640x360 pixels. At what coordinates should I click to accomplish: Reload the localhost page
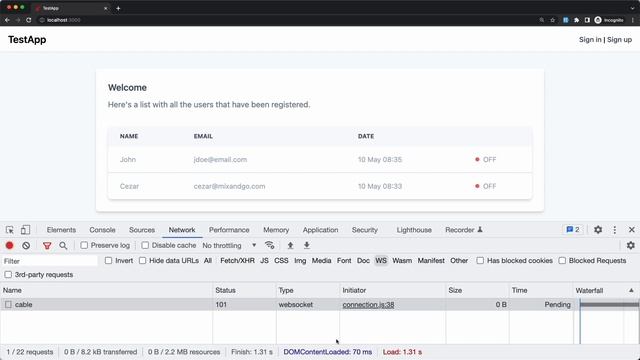tap(28, 20)
